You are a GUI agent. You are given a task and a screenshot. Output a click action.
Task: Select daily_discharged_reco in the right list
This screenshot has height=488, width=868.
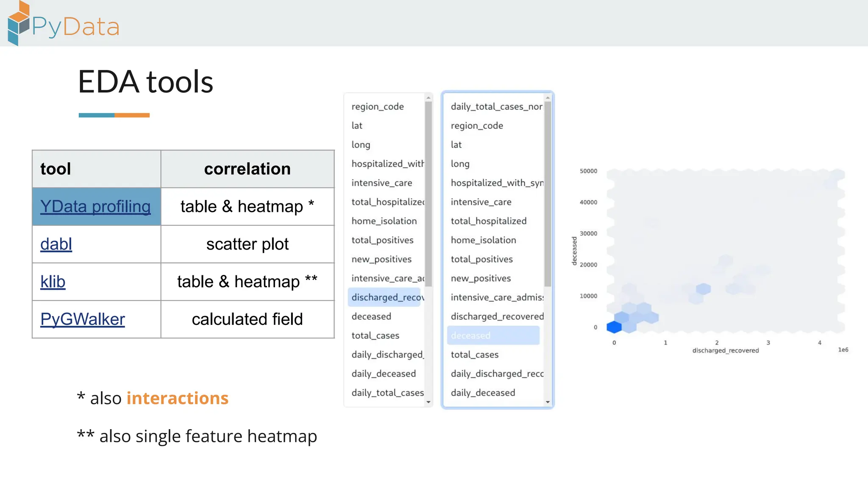tap(497, 374)
